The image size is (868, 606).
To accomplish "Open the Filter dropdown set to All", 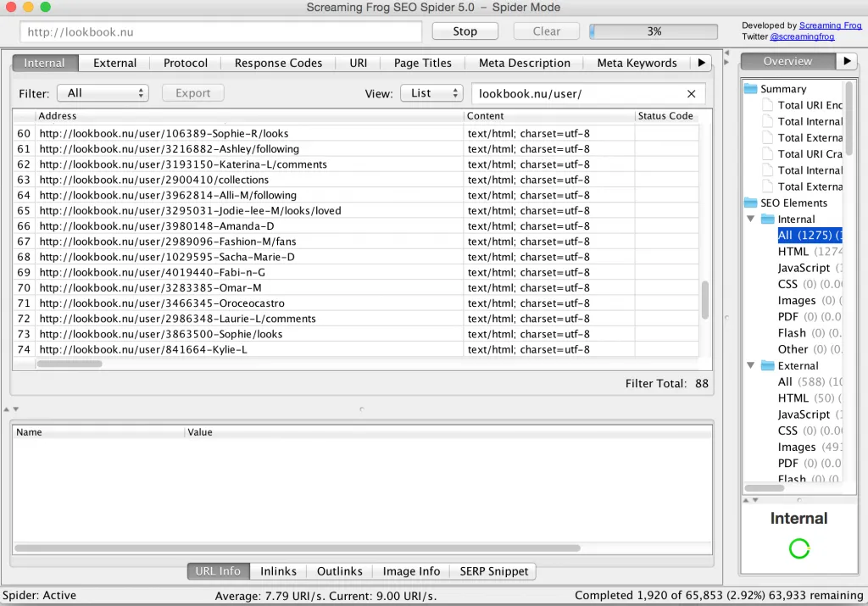I will [x=103, y=93].
